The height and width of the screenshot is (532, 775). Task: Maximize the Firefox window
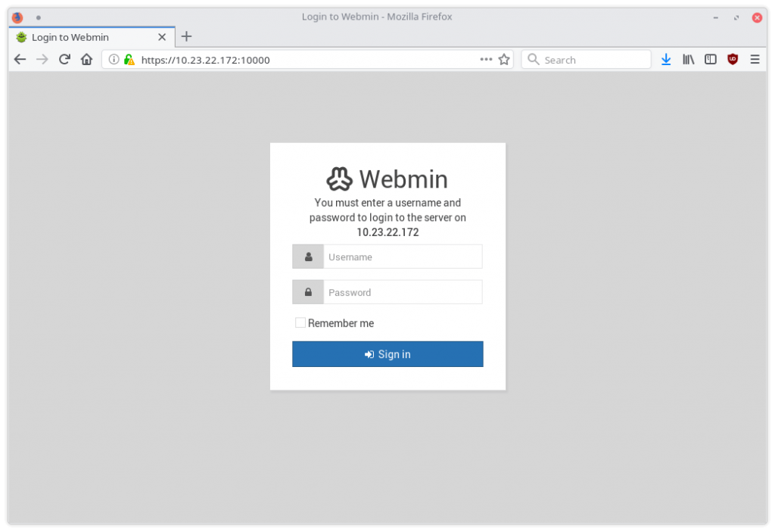click(736, 17)
